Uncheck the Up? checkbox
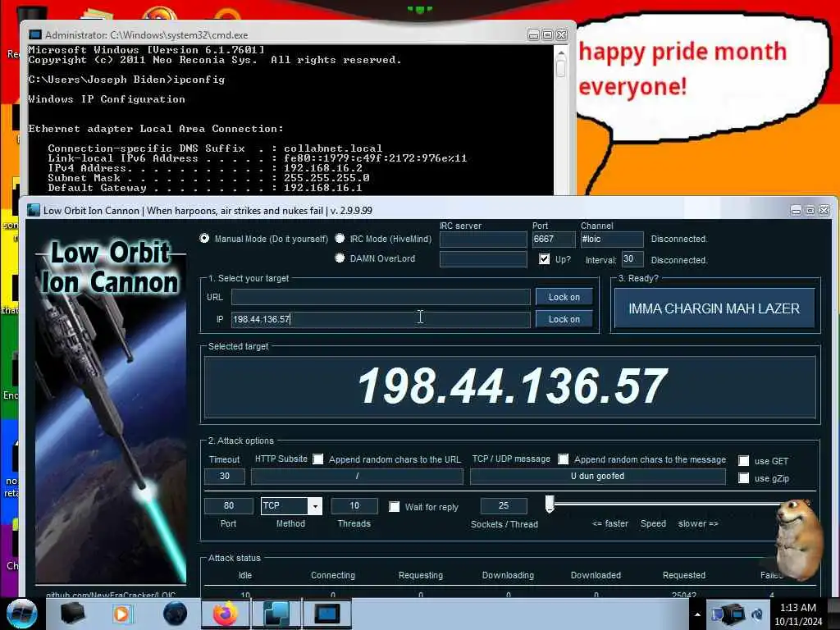The height and width of the screenshot is (630, 840). tap(545, 258)
